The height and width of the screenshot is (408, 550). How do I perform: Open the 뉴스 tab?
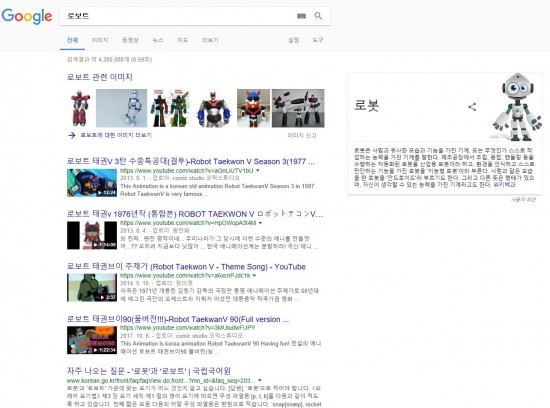[x=158, y=40]
